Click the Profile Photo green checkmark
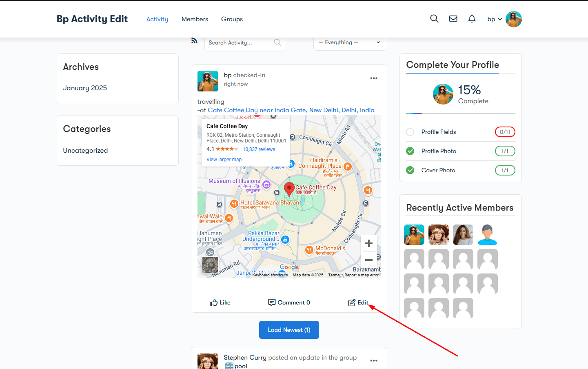This screenshot has width=588, height=369. point(410,151)
